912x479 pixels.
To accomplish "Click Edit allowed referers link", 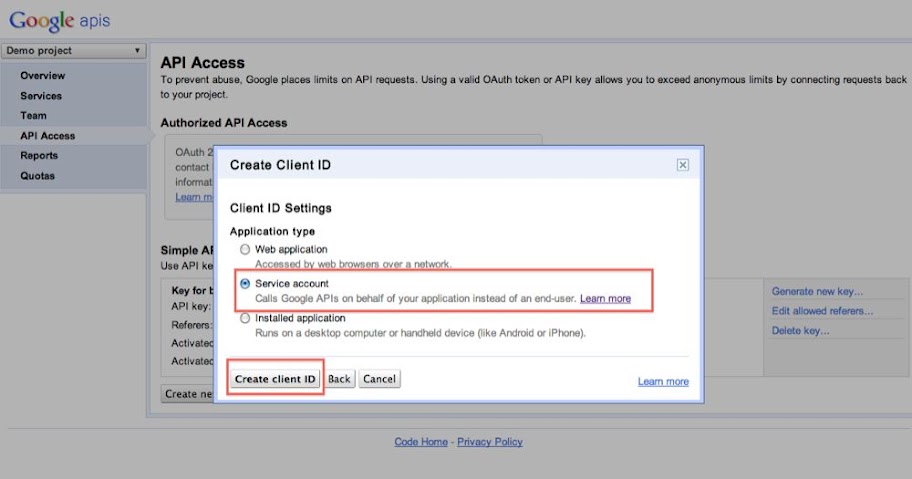I will pyautogui.click(x=822, y=311).
